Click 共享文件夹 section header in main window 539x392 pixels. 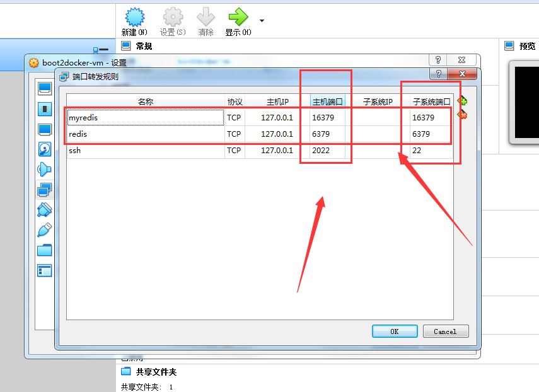pos(156,372)
